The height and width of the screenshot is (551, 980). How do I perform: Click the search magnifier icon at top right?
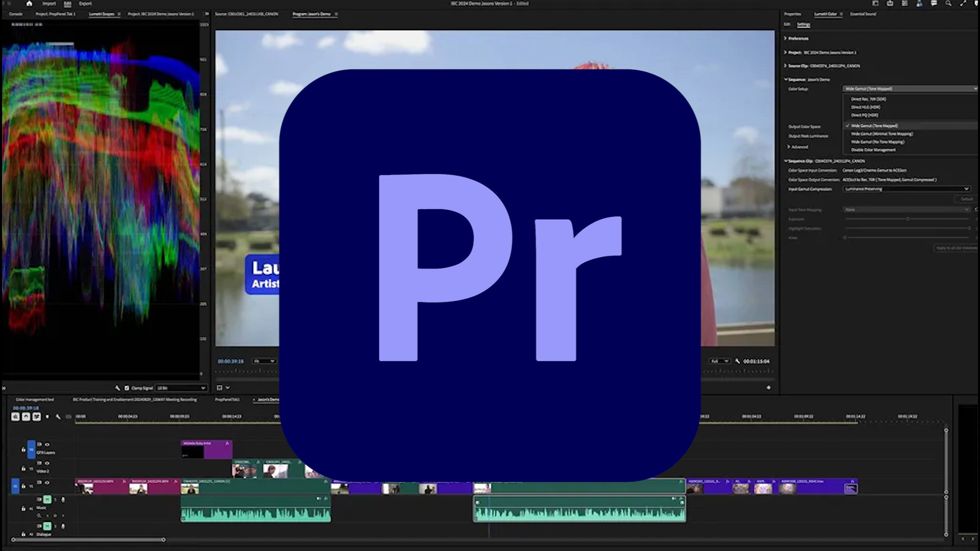(948, 4)
